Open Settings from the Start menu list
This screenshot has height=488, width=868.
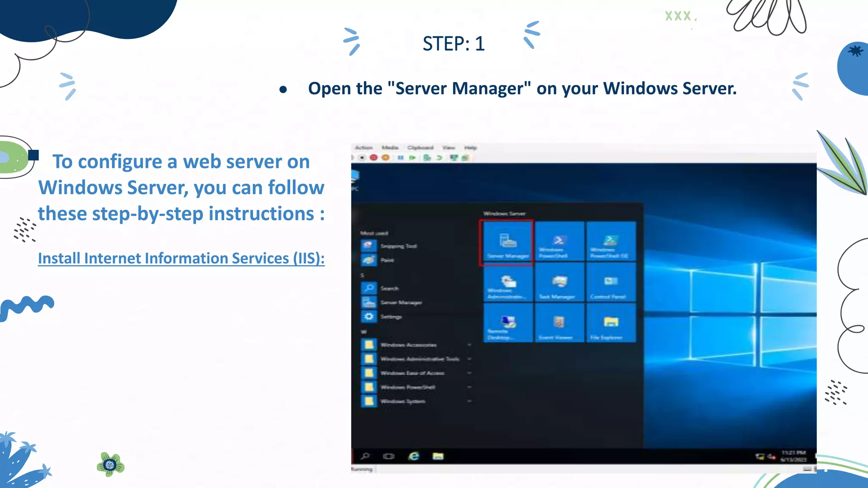382,316
